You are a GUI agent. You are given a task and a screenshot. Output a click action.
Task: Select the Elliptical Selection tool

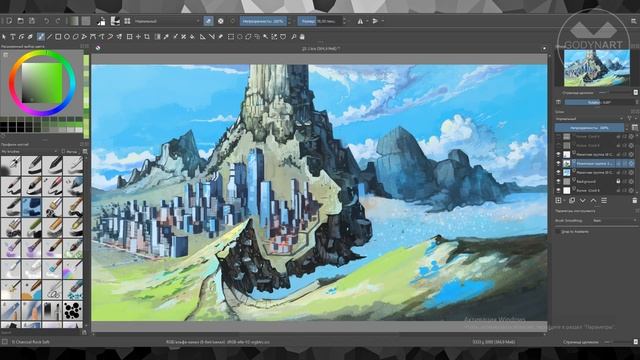[x=240, y=37]
